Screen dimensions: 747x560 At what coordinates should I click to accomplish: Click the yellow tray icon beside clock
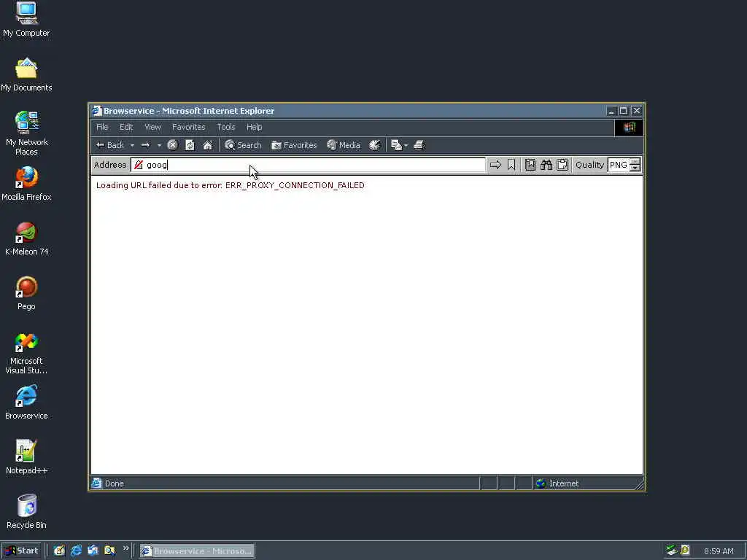[x=685, y=551]
